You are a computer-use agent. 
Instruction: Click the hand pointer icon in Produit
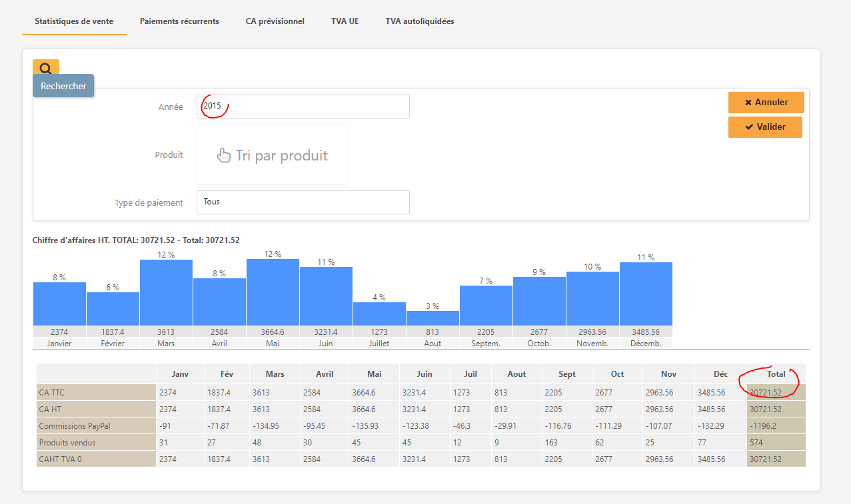pos(224,155)
